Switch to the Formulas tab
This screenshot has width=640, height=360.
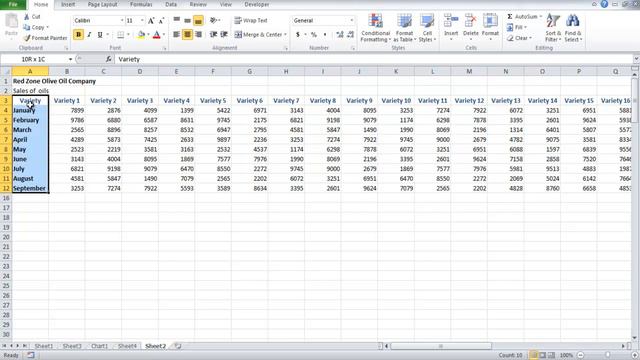point(141,4)
